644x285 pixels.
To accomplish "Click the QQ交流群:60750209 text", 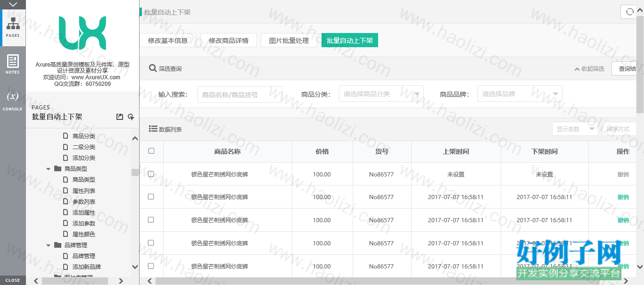I will pyautogui.click(x=83, y=84).
